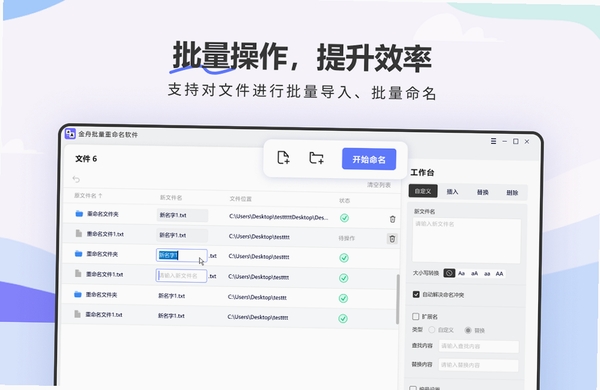600x390 pixels.
Task: Click the add file icon
Action: [283, 157]
